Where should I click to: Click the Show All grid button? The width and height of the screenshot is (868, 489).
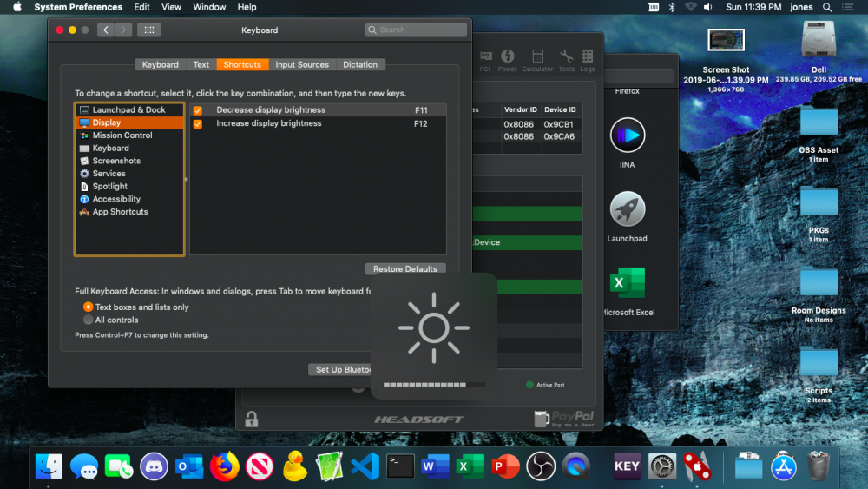(148, 30)
